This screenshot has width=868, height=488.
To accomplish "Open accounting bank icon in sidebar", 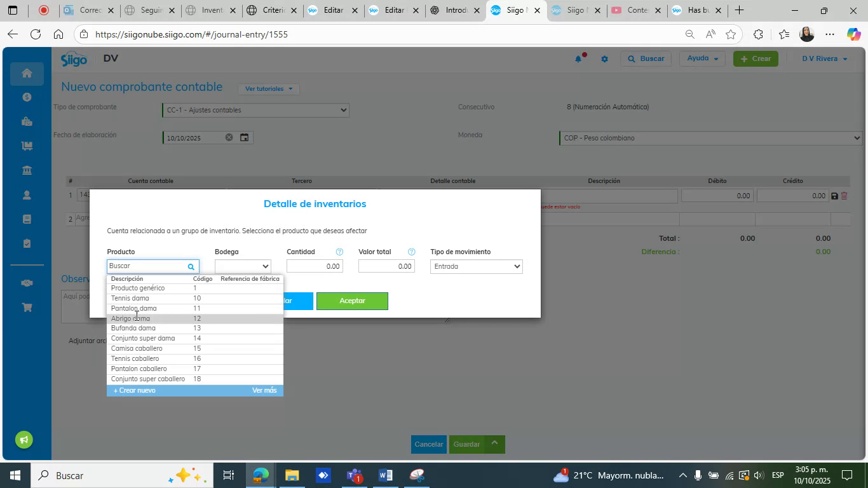I will point(27,170).
